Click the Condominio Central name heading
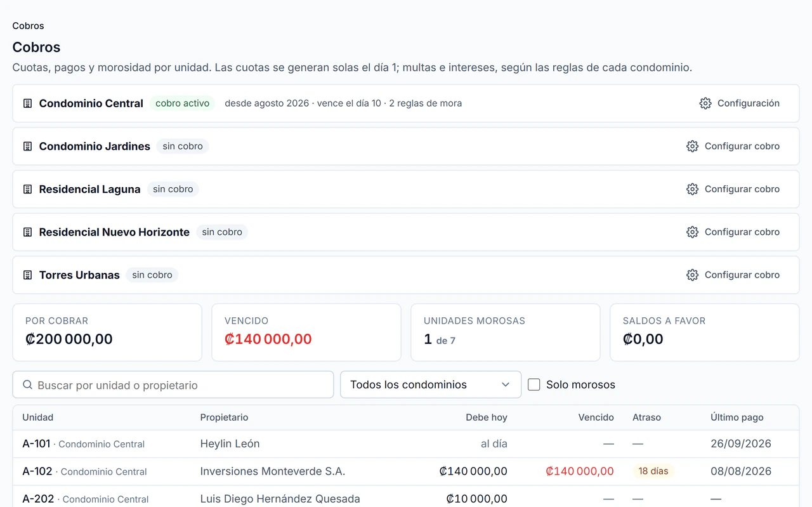The height and width of the screenshot is (507, 812). click(91, 103)
